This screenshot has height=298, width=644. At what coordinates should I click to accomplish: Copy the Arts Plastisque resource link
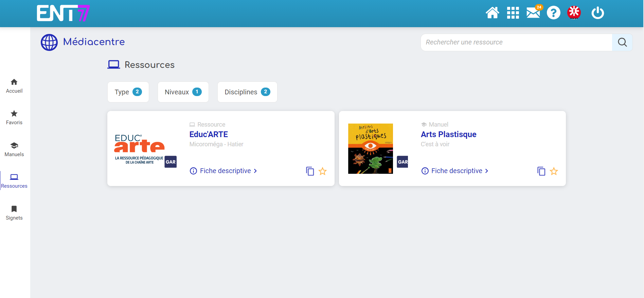pyautogui.click(x=541, y=171)
